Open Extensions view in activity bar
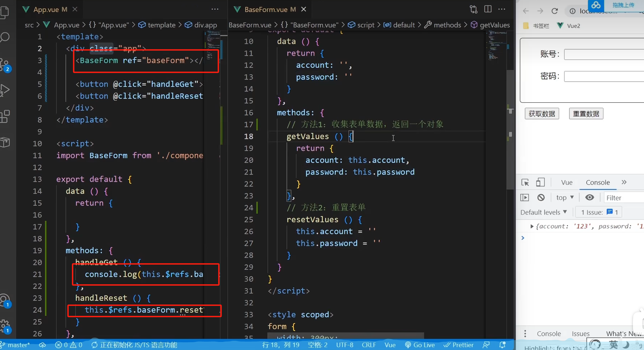The height and width of the screenshot is (350, 644). tap(5, 117)
